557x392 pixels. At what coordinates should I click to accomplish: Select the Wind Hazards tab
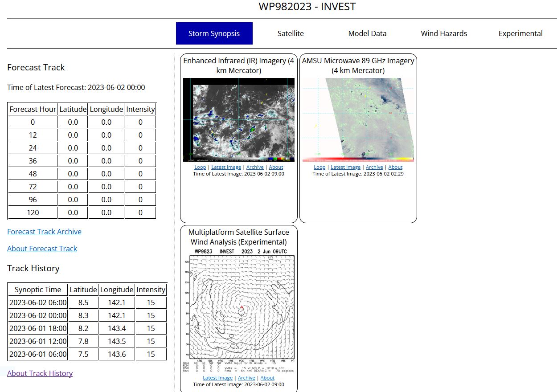[x=444, y=33]
